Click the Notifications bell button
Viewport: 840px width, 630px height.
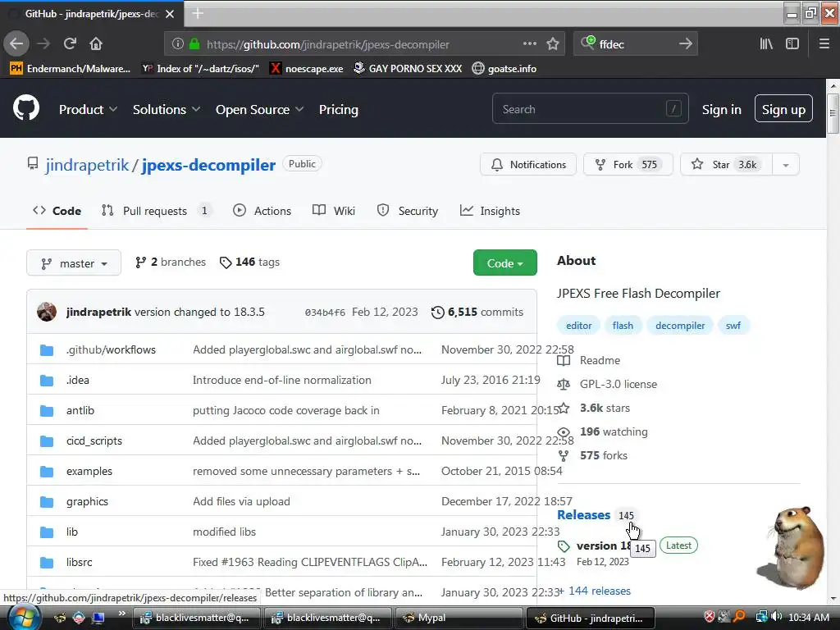point(527,164)
